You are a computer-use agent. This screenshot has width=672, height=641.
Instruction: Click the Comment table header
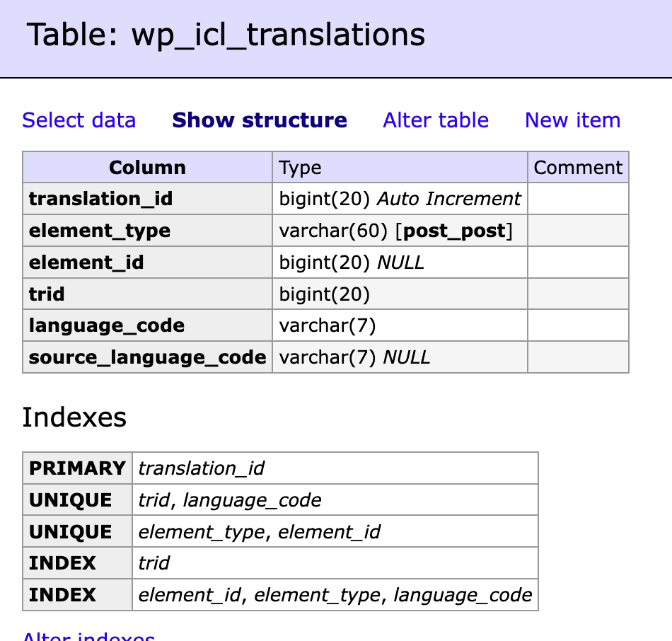coord(578,167)
